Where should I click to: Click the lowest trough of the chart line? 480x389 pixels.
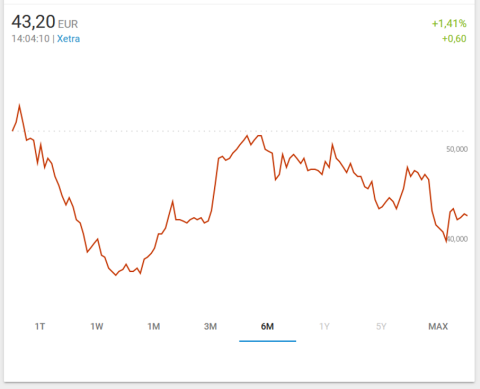116,275
